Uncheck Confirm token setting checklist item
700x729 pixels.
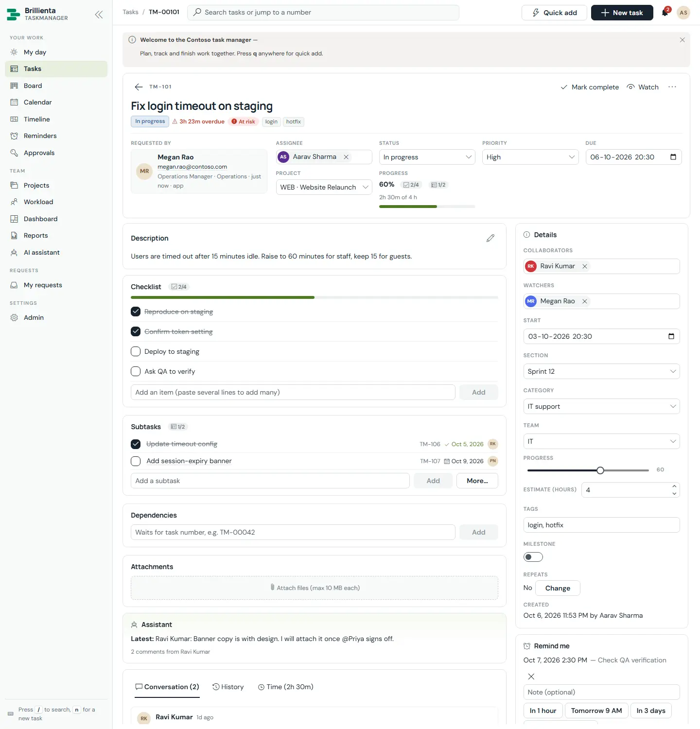[x=136, y=331]
